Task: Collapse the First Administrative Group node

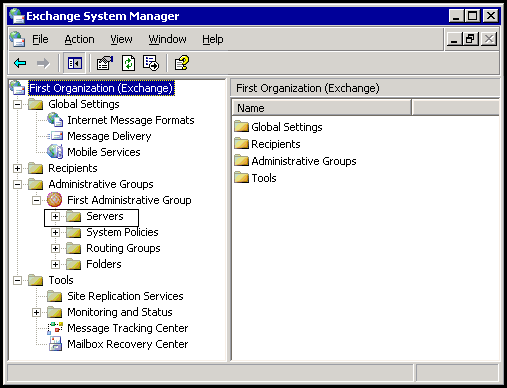Action: pos(36,200)
